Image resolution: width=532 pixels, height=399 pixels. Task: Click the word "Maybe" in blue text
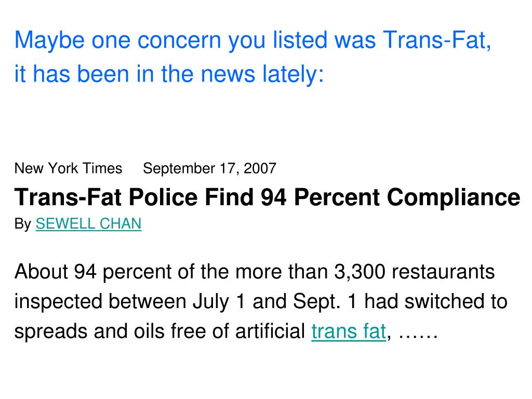(49, 40)
